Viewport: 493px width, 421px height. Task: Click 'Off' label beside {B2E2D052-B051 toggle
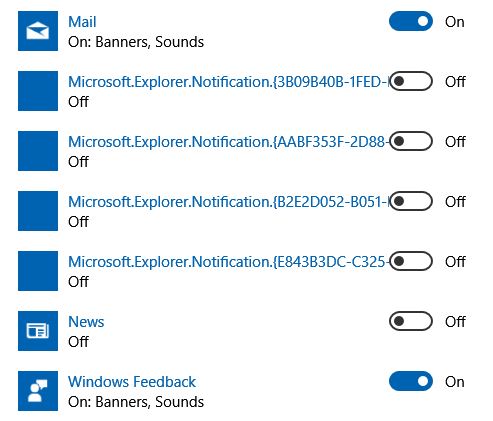tap(455, 202)
